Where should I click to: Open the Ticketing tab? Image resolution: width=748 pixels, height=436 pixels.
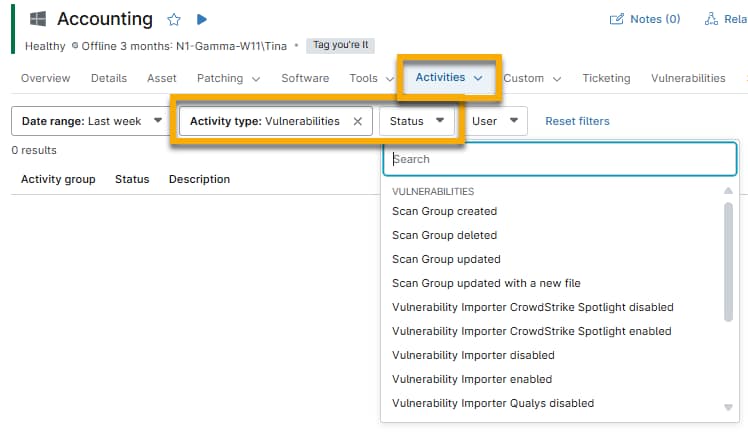click(606, 78)
